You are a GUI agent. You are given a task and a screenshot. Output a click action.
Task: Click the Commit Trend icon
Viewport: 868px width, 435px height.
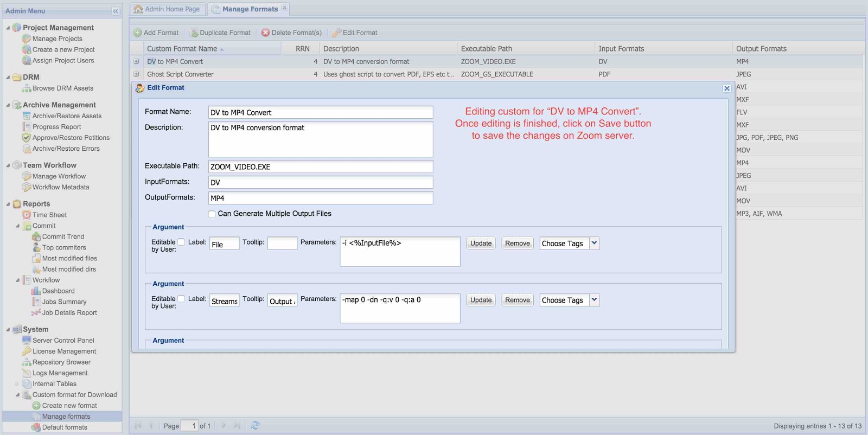pyautogui.click(x=36, y=236)
